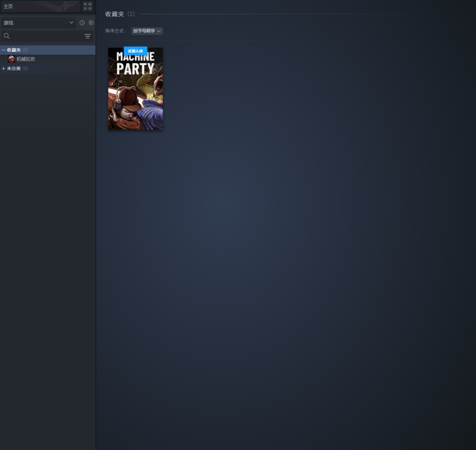Open advanced filter options icon

87,36
